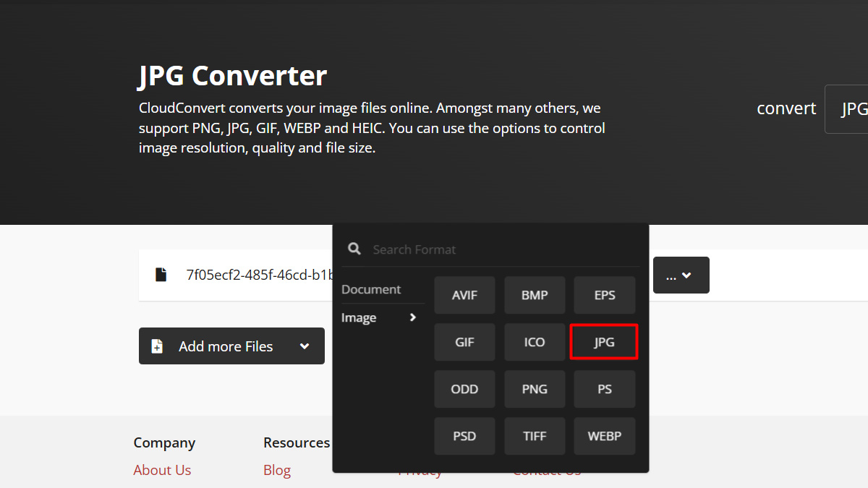Image resolution: width=868 pixels, height=488 pixels.
Task: Click the add-file icon on Add more Files
Action: [157, 346]
